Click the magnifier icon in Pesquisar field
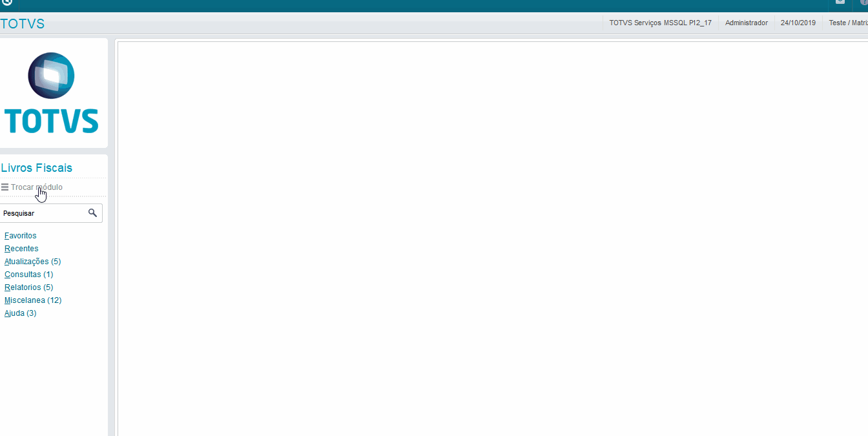Viewport: 868px width, 436px height. (92, 213)
